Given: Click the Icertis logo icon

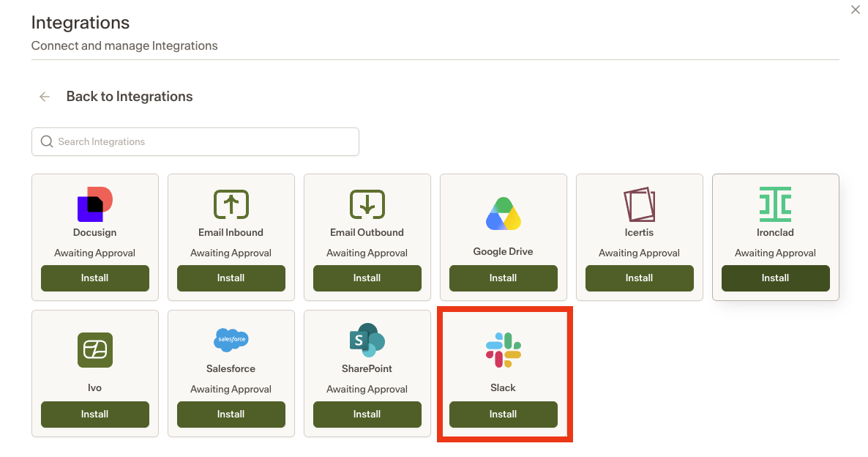Looking at the screenshot, I should coord(640,204).
